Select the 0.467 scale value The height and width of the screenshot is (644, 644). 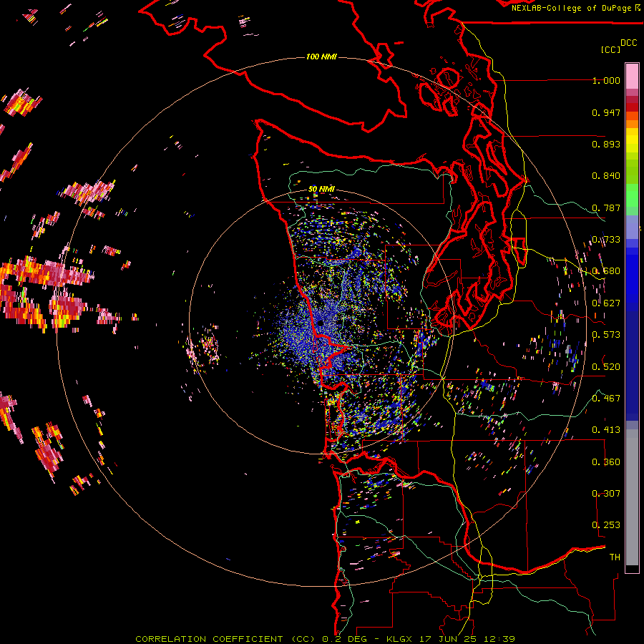606,399
